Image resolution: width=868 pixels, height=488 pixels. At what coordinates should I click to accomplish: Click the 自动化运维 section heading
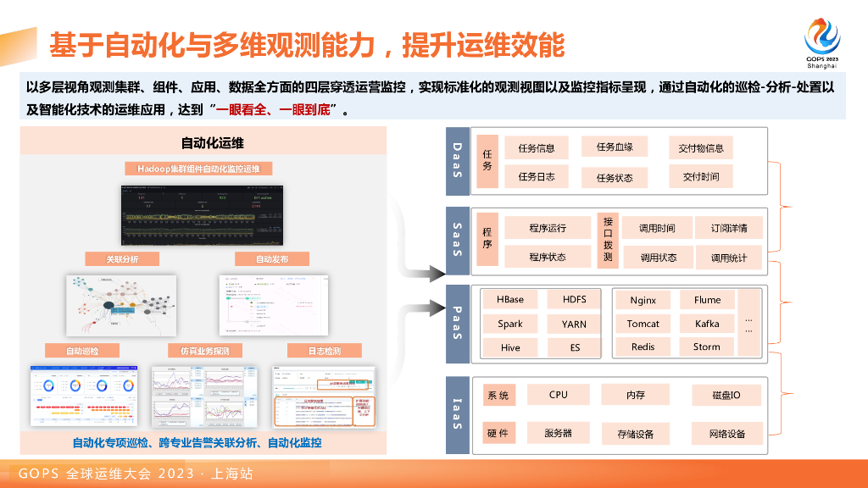click(212, 143)
